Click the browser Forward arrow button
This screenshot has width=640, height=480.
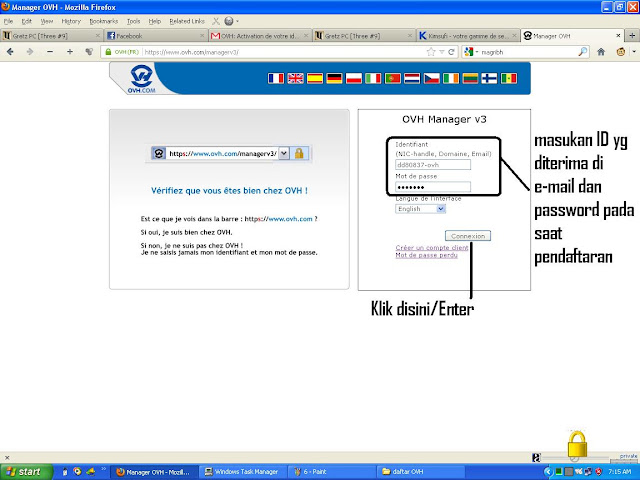[x=29, y=52]
